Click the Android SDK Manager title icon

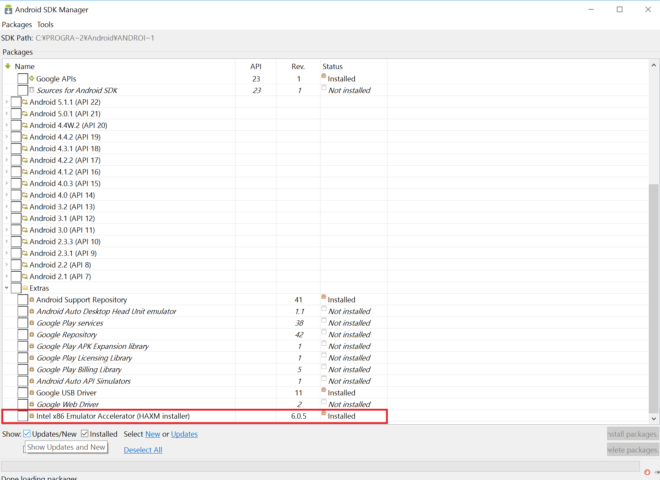(9, 9)
